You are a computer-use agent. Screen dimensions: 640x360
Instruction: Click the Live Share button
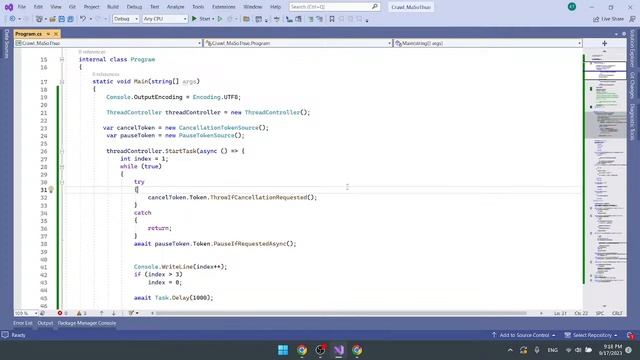608,19
